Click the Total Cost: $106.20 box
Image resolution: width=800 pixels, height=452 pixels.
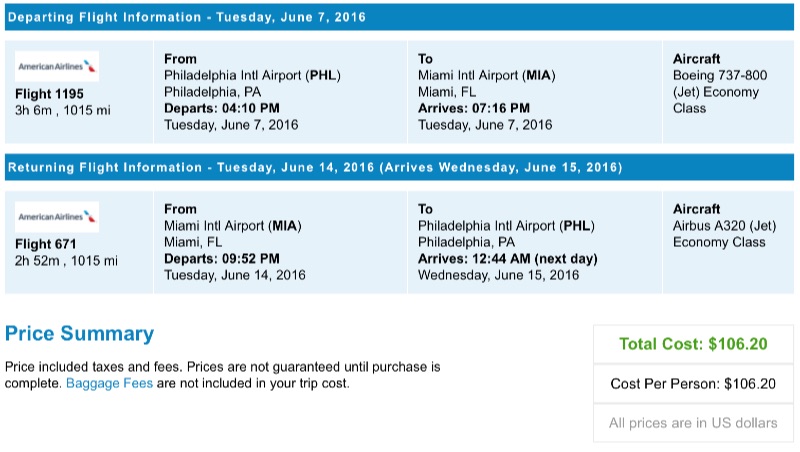click(693, 344)
